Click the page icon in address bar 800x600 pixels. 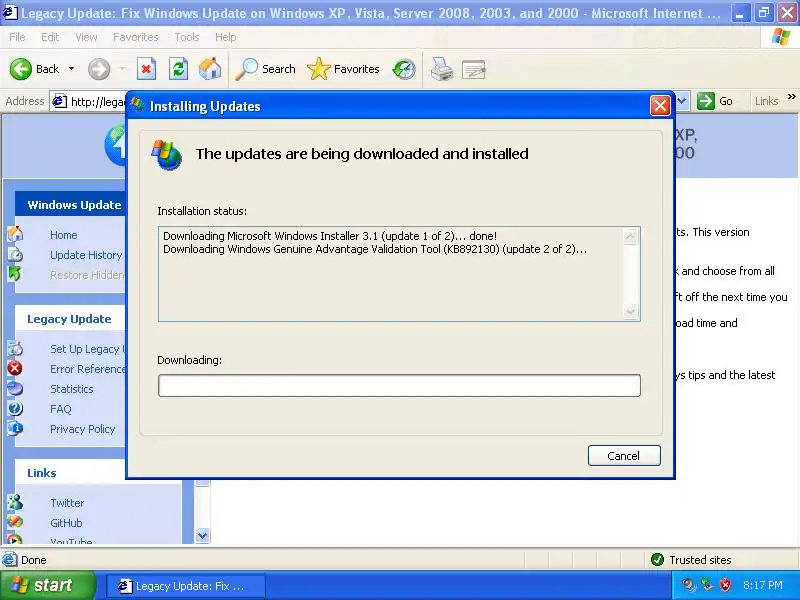pyautogui.click(x=60, y=102)
